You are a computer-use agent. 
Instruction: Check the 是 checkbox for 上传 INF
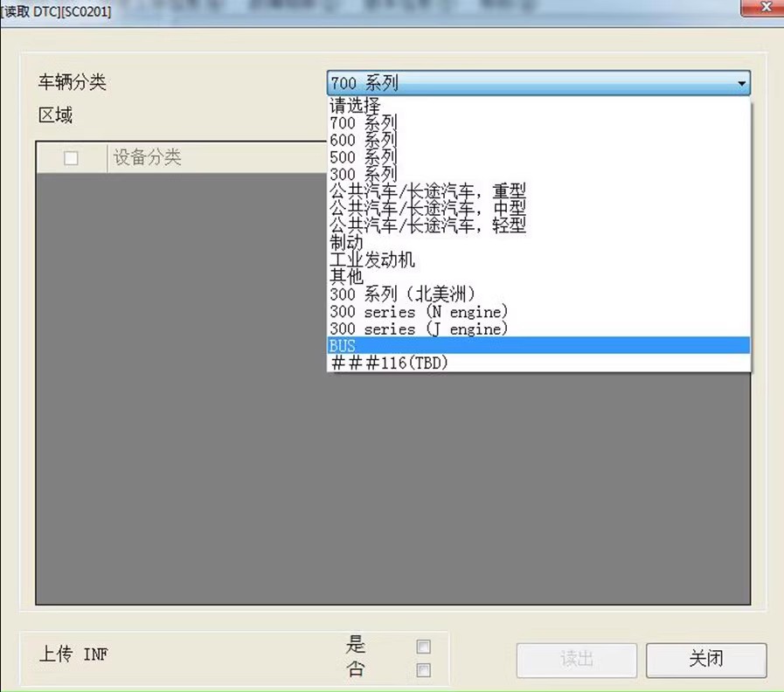point(424,647)
